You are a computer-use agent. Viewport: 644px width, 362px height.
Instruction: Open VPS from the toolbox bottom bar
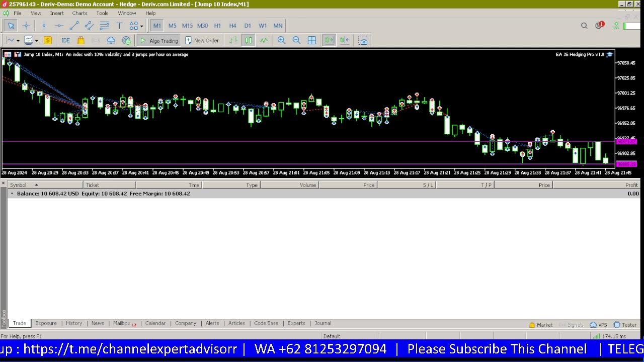coord(599,325)
